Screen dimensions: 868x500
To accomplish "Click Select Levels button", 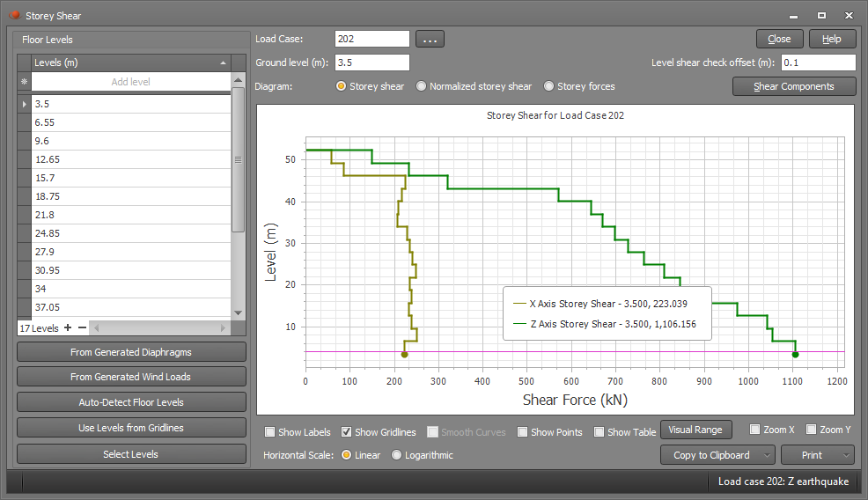I will pos(131,454).
